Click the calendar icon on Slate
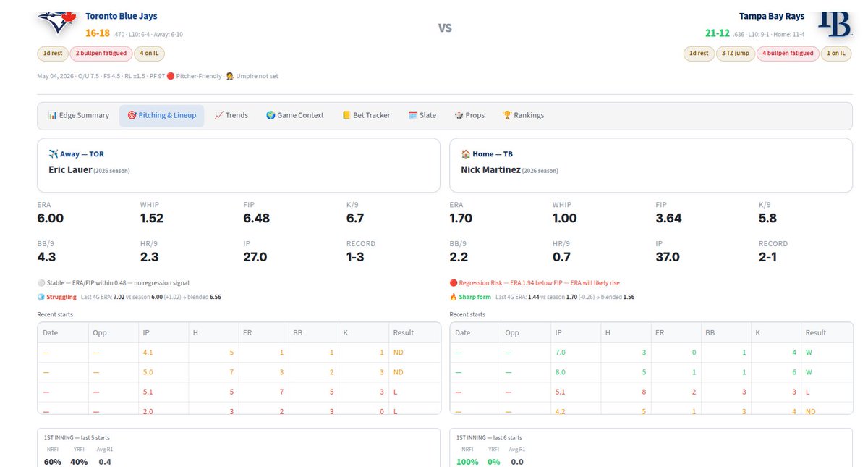The image size is (868, 467). tap(413, 115)
